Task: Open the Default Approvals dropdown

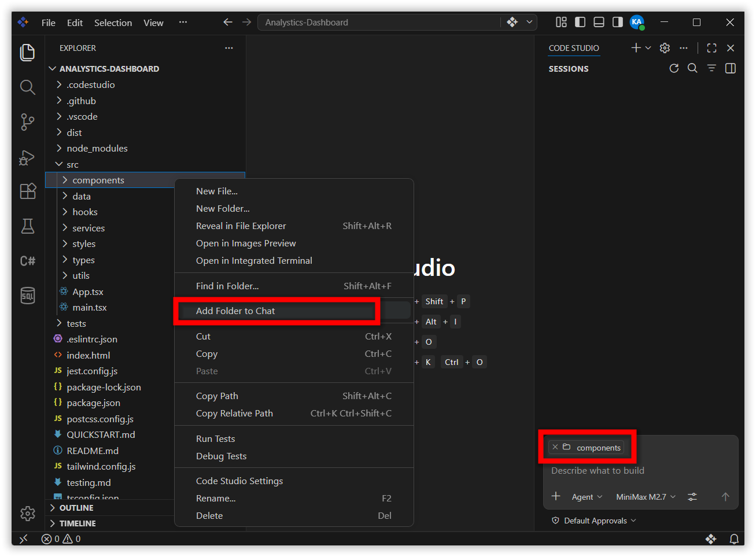Action: 594,521
